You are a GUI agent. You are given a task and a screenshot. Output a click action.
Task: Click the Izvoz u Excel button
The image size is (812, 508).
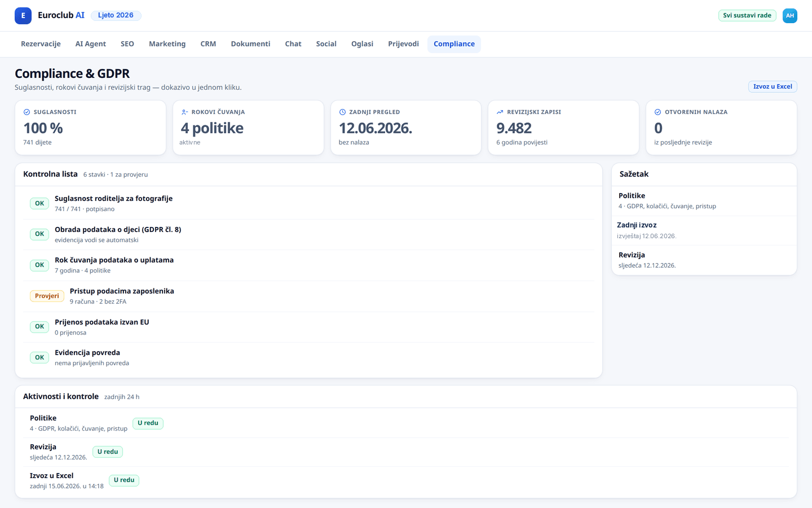click(x=773, y=87)
